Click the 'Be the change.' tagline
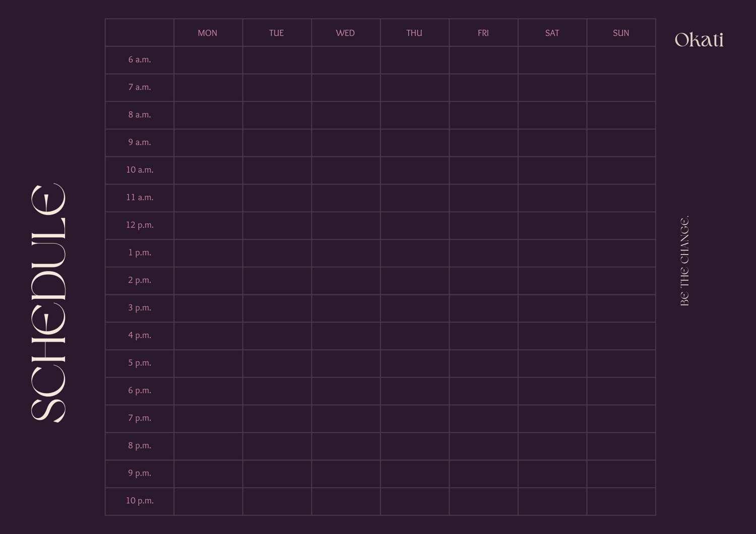This screenshot has width=756, height=534. click(684, 261)
